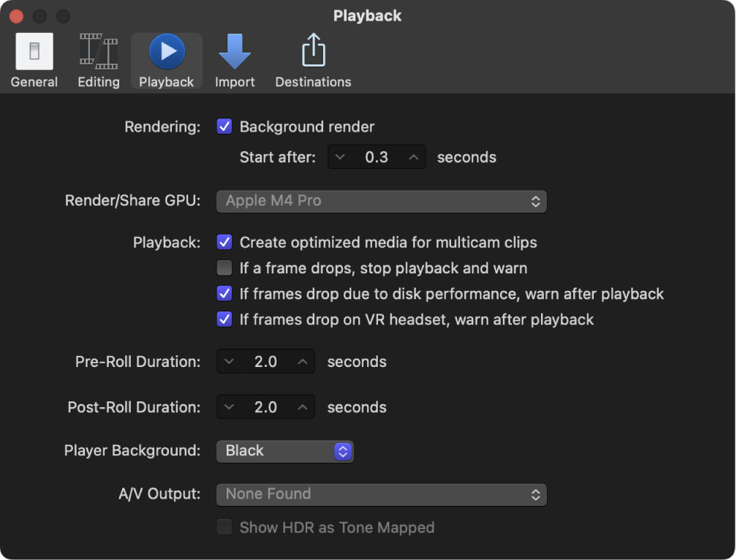
Task: Disable Background render
Action: 224,126
